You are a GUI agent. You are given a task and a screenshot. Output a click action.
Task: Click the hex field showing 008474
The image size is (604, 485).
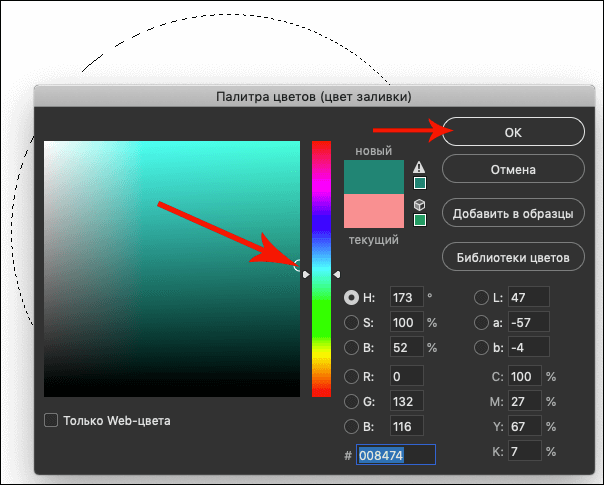coord(396,455)
